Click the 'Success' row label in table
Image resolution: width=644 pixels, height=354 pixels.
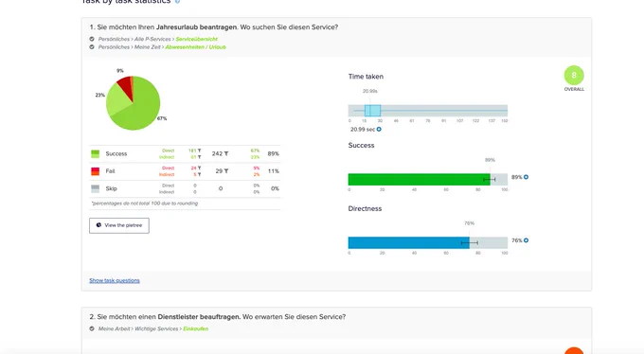(116, 153)
